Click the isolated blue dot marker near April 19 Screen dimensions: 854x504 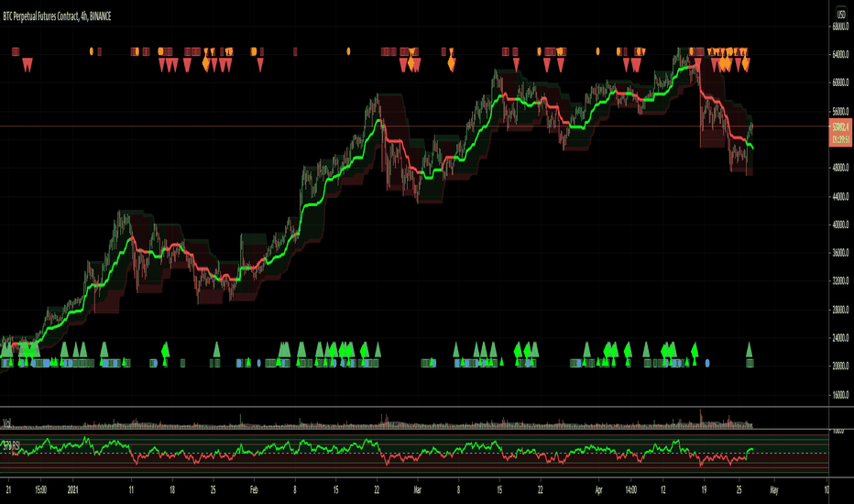click(707, 362)
